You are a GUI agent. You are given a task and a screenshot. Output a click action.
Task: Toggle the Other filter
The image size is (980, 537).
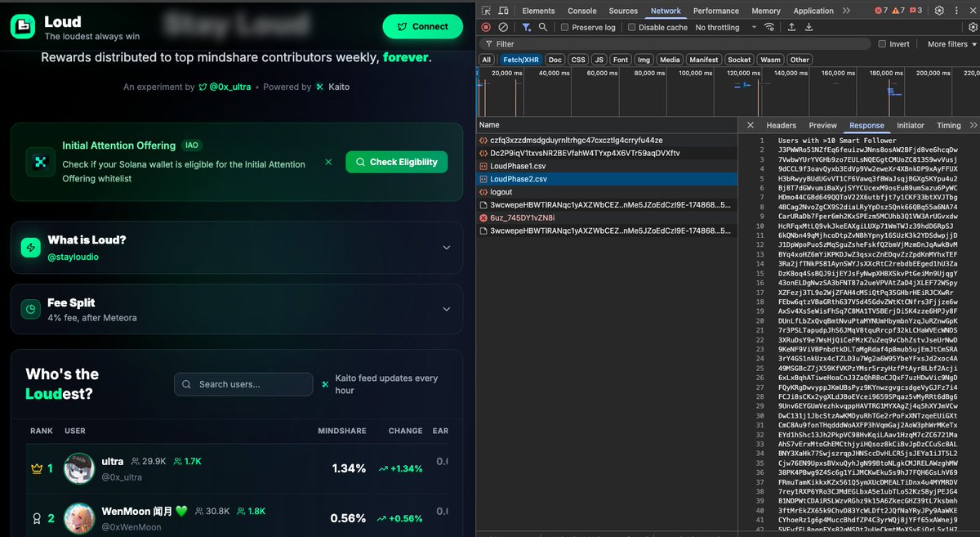800,60
